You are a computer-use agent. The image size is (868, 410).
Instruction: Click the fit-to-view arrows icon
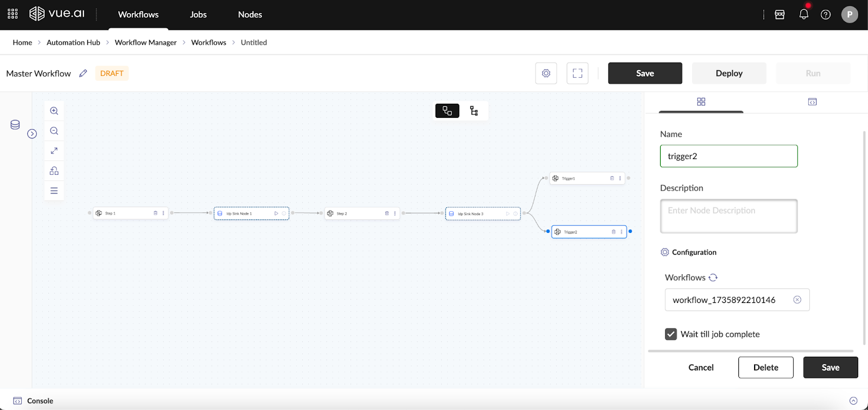coord(54,151)
